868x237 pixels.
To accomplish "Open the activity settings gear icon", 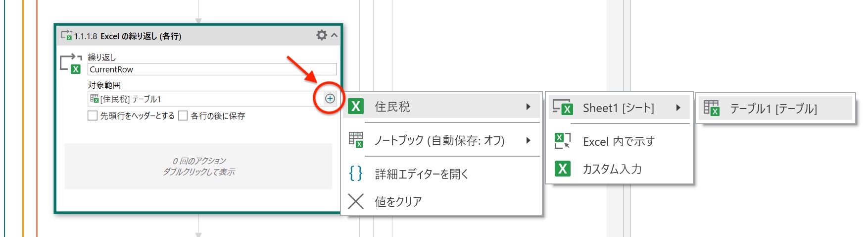I will pos(322,35).
